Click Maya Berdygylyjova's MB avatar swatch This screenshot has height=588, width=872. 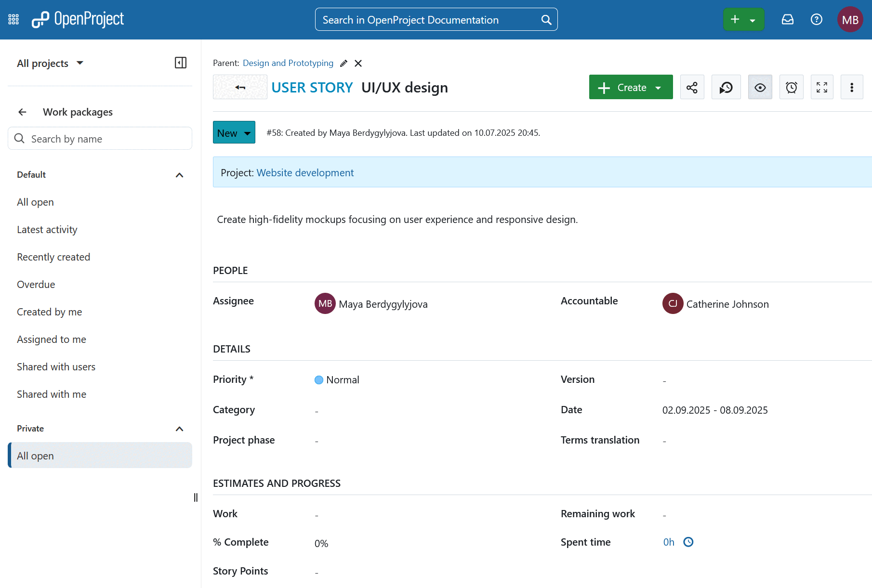point(325,304)
